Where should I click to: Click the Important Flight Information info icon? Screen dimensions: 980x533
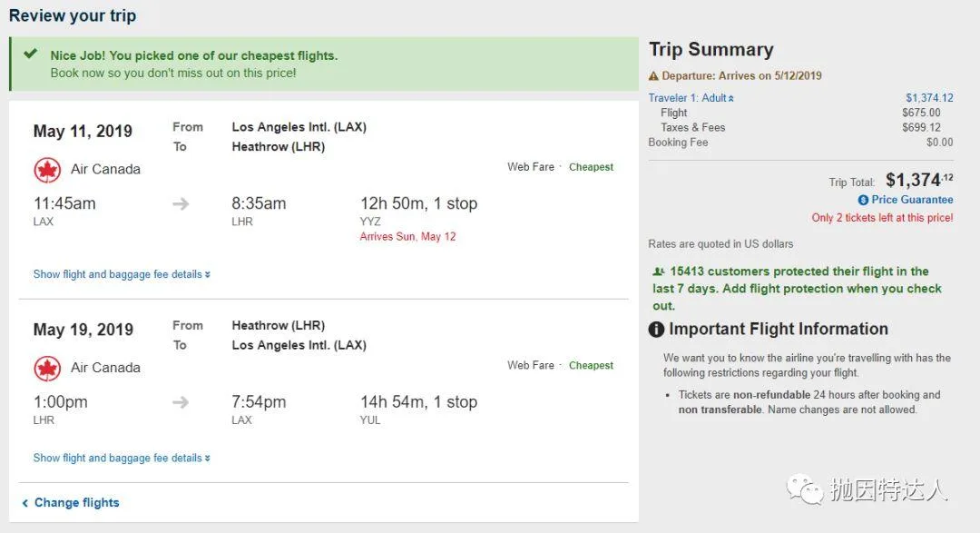point(657,330)
